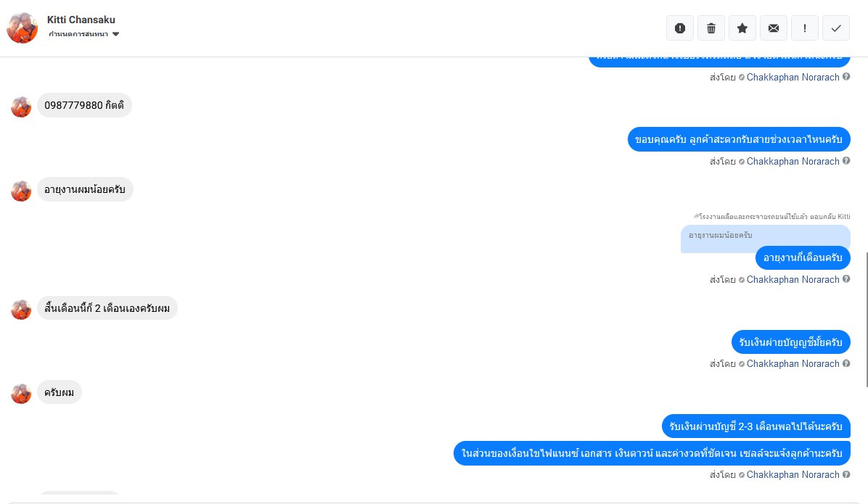Click help icon beside bottom Chakkaphan Norarach
This screenshot has height=504, width=868.
pos(846,474)
